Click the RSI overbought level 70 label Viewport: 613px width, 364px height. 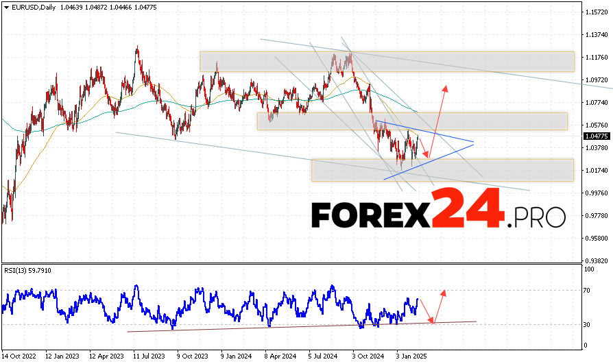[x=587, y=291]
